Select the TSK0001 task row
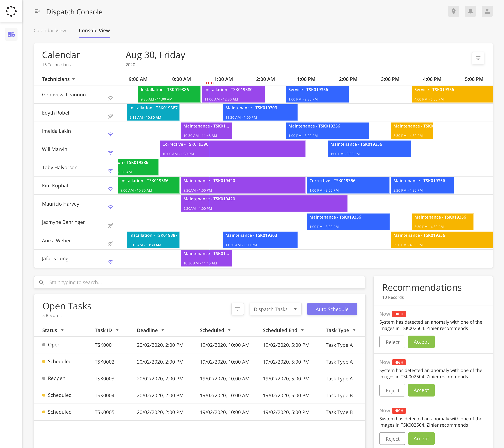 (199, 345)
